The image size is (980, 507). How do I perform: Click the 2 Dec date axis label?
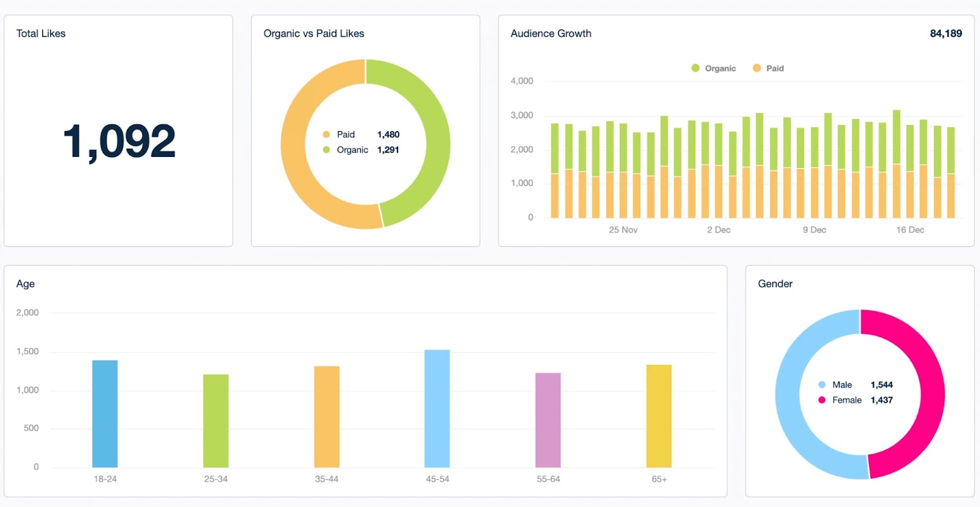pos(718,230)
